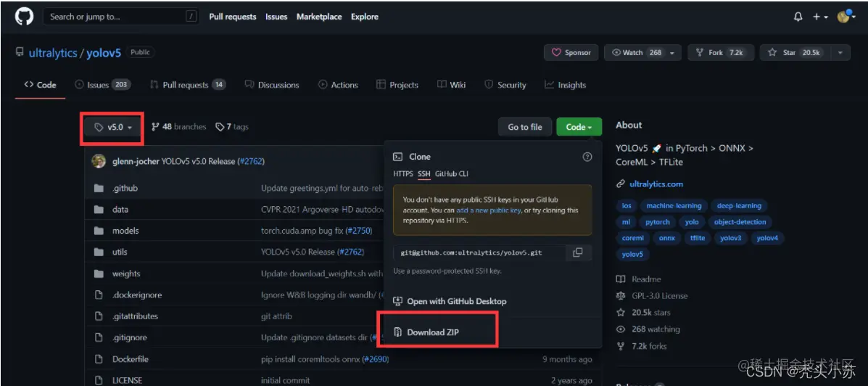Click Download ZIP
This screenshot has width=868, height=386.
tap(426, 332)
